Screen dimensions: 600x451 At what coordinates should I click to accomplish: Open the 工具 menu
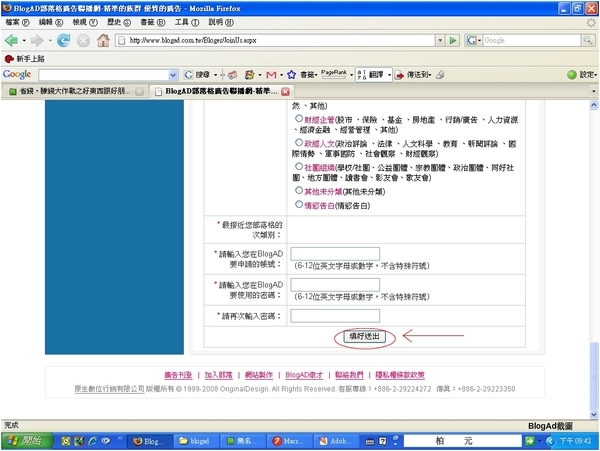(x=187, y=23)
